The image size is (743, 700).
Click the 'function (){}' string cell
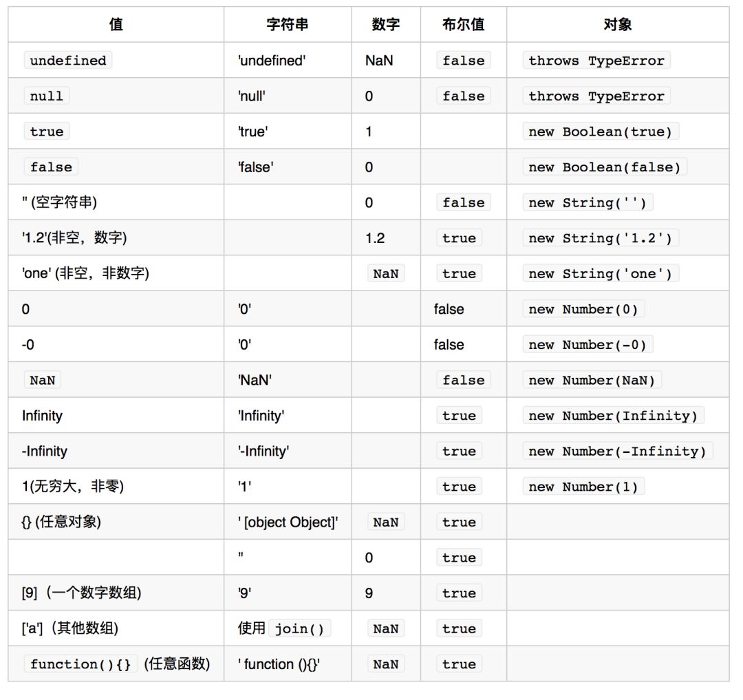[279, 664]
